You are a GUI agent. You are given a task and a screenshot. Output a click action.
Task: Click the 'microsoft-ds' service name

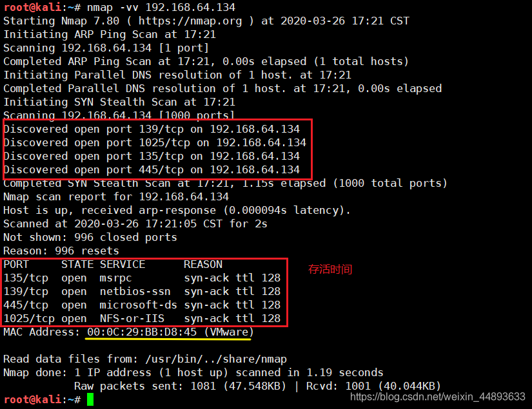coord(139,305)
